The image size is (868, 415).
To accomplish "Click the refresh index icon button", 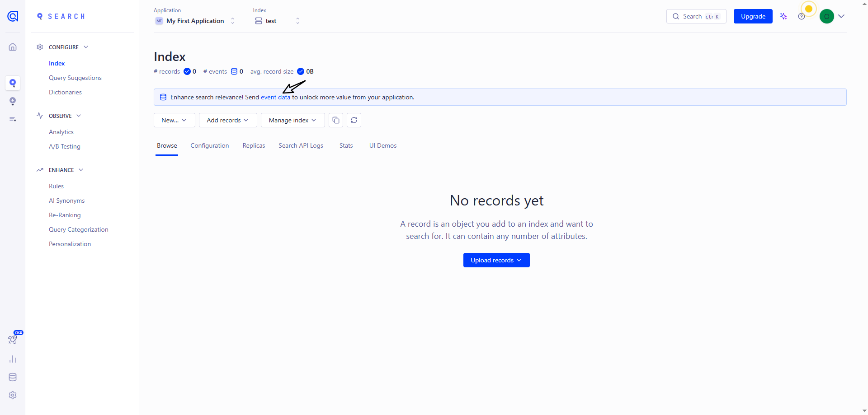I will coord(354,120).
